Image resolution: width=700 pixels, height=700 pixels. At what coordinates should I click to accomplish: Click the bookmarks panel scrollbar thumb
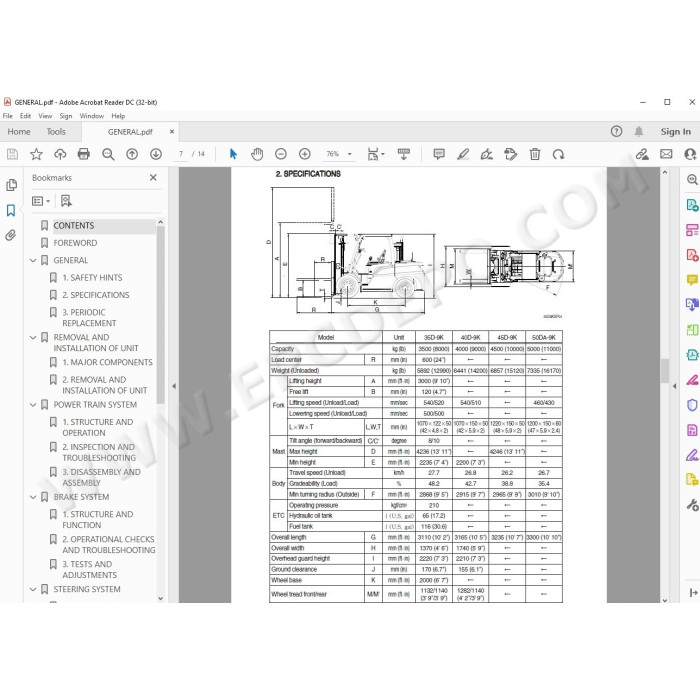pos(161,315)
